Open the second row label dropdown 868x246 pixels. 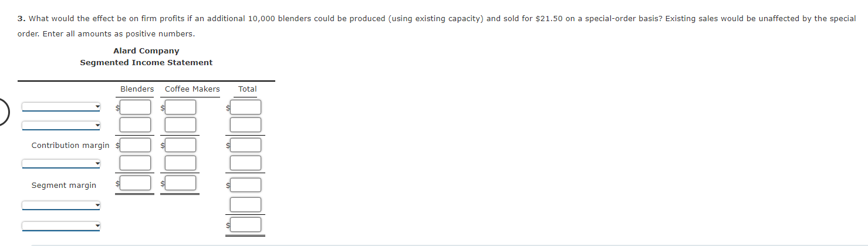pos(61,126)
